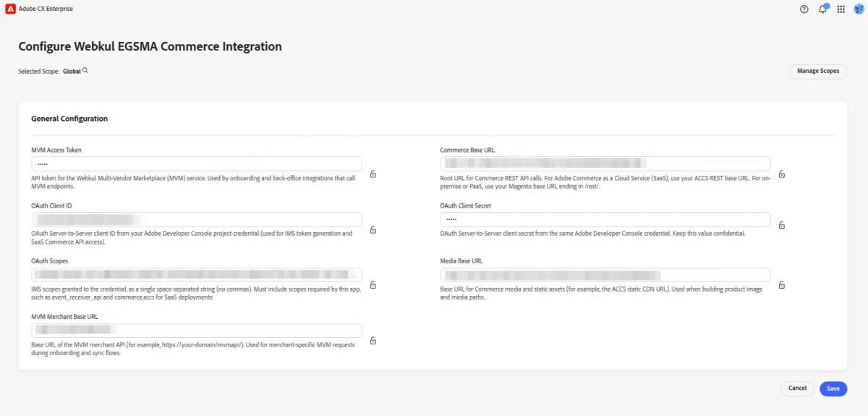868x416 pixels.
Task: Focus the OAuth Client ID field
Action: (x=197, y=219)
